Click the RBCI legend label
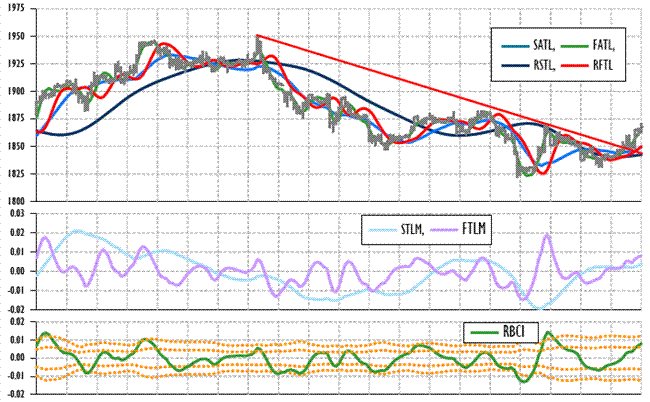650x402 pixels. [x=514, y=332]
